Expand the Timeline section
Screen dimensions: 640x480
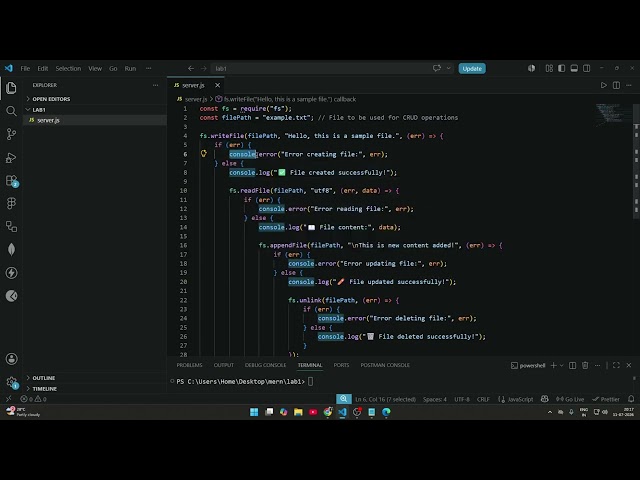pos(42,389)
